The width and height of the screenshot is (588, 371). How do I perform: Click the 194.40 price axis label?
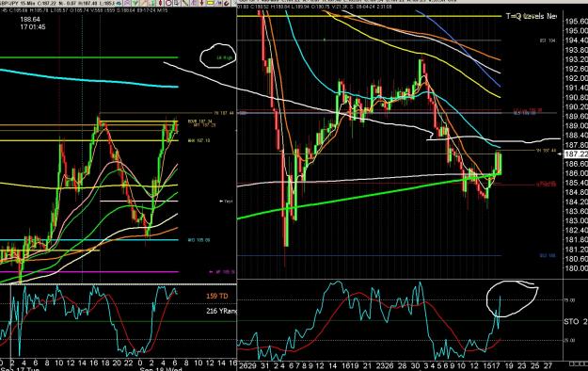tap(576, 40)
